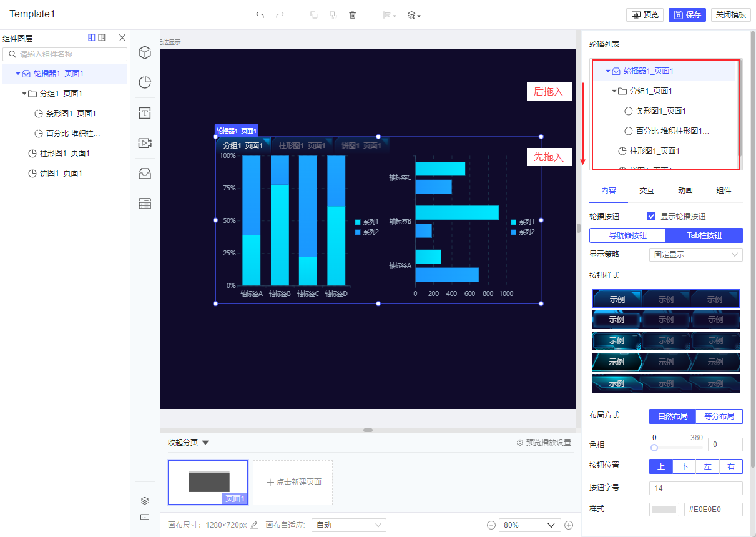Set button position to 右
Image resolution: width=756 pixels, height=537 pixels.
point(731,466)
